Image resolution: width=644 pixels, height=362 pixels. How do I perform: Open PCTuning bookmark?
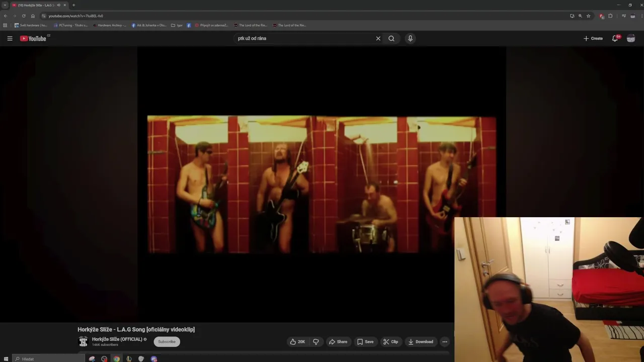pyautogui.click(x=70, y=25)
